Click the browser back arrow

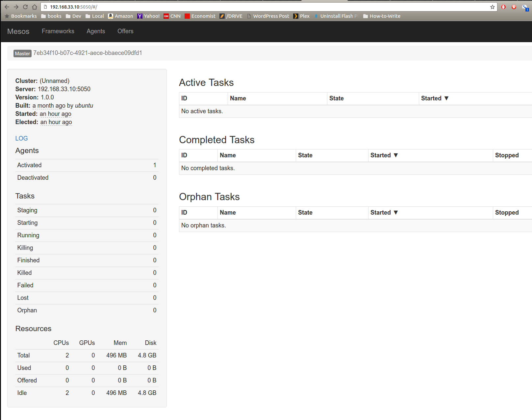coord(7,7)
